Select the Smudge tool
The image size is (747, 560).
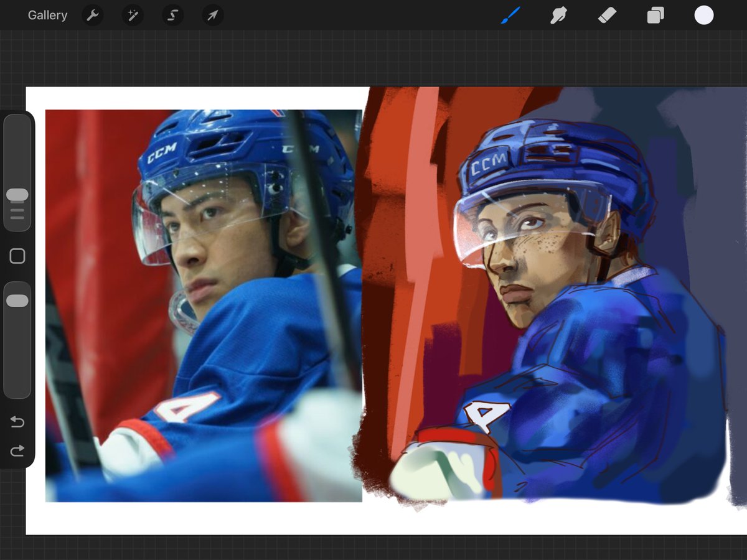coord(558,16)
